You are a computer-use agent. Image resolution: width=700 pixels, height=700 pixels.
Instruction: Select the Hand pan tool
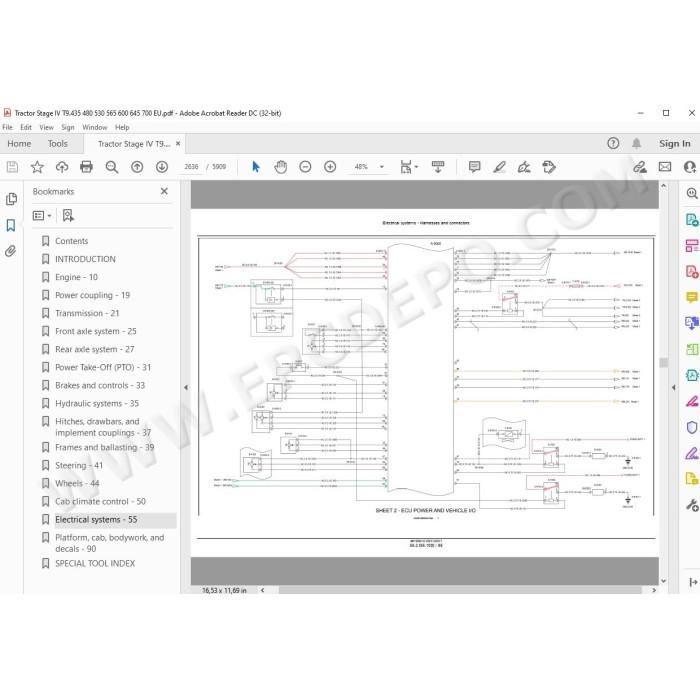[280, 167]
